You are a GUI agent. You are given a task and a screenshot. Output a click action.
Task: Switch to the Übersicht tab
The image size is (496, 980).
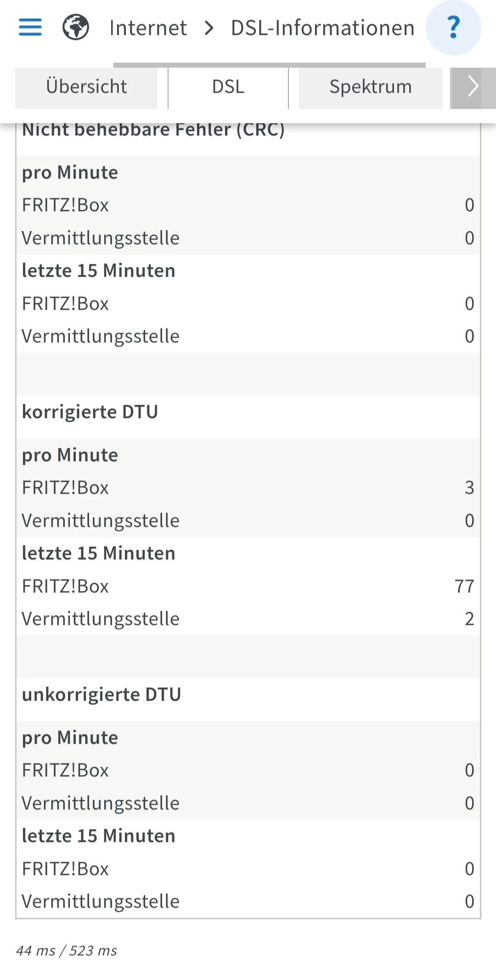(86, 87)
